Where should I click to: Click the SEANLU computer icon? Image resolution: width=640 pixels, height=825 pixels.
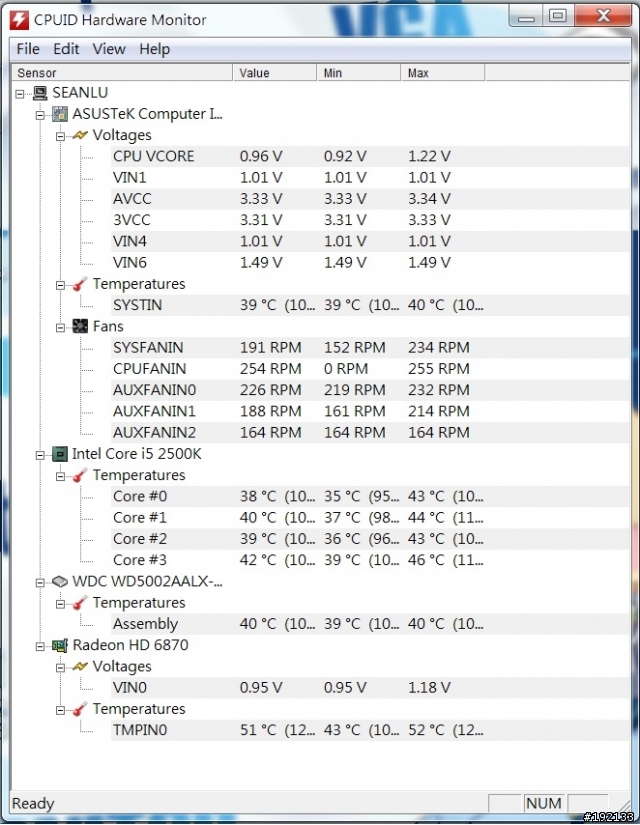[x=40, y=93]
